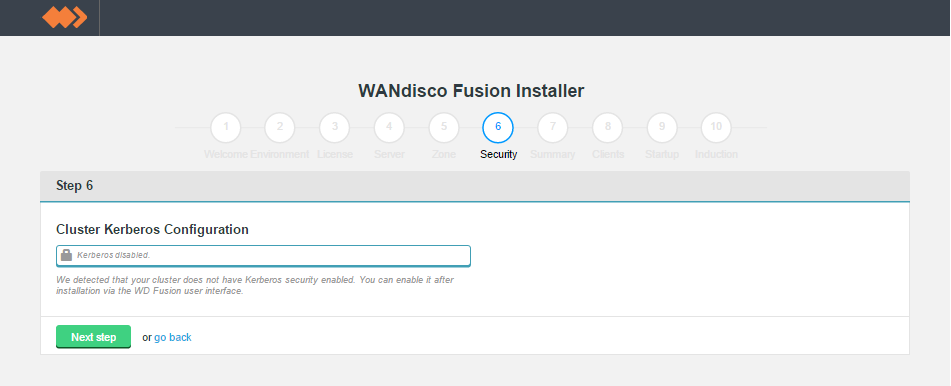The height and width of the screenshot is (386, 951).
Task: Jump to step 7 Summary
Action: pos(553,127)
